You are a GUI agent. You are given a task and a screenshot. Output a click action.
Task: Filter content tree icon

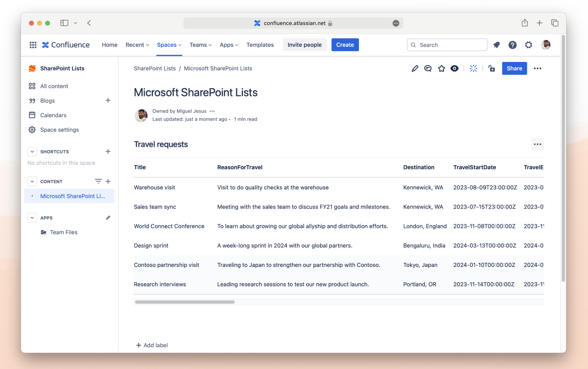98,181
